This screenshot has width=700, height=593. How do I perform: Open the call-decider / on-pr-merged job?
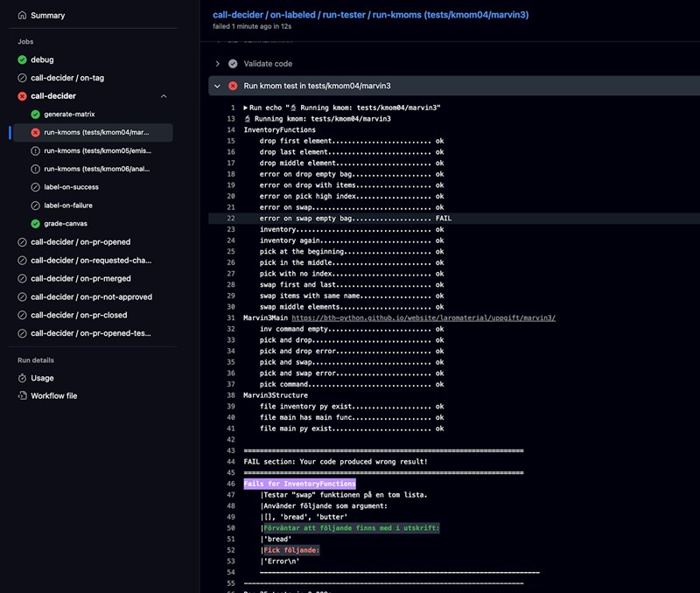[80, 279]
